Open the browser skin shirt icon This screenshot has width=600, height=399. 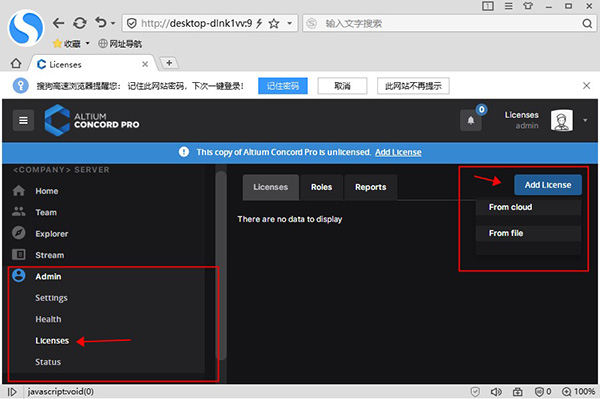pyautogui.click(x=528, y=6)
